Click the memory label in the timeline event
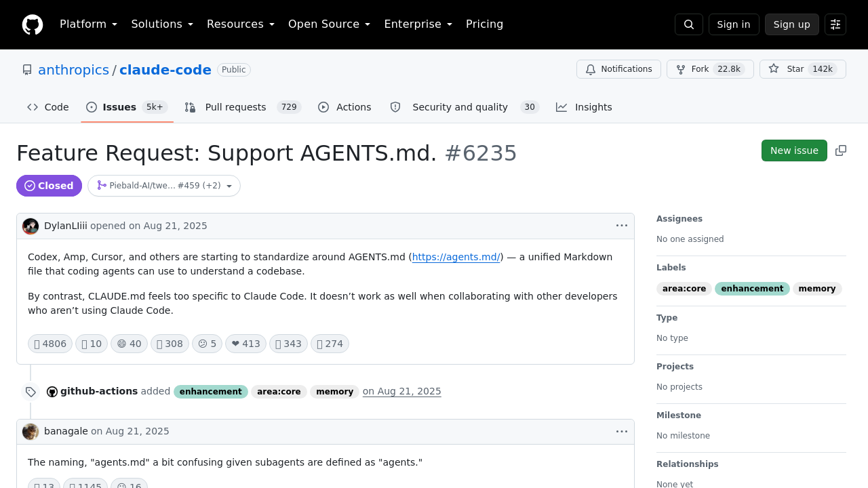 [335, 392]
